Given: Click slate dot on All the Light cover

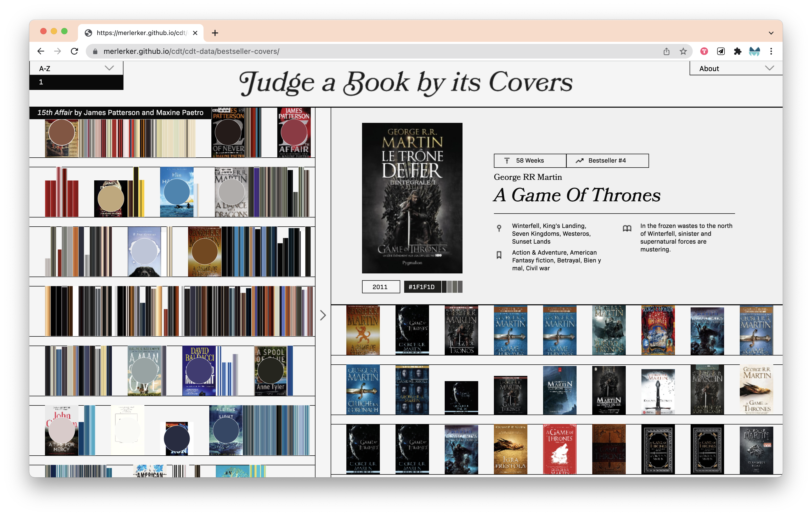Looking at the screenshot, I should click(226, 431).
